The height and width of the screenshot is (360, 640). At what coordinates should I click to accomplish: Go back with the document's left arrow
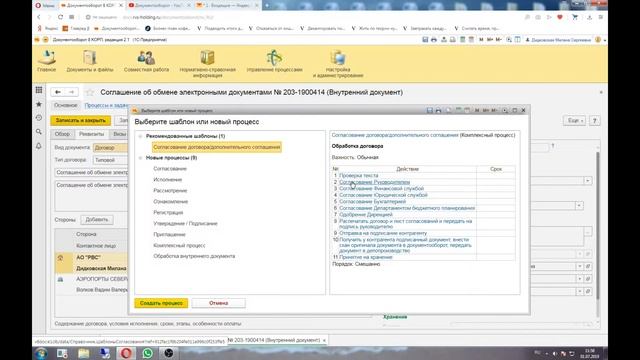coord(58,92)
